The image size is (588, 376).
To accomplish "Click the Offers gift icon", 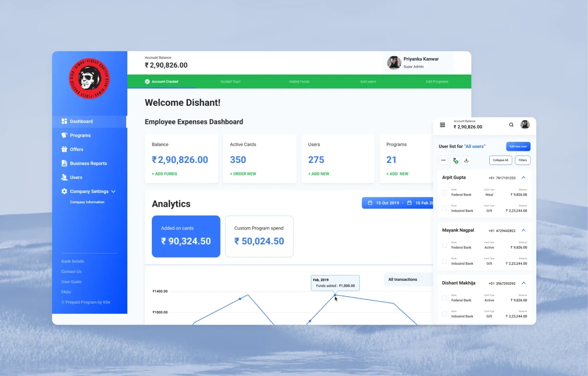I will 64,149.
